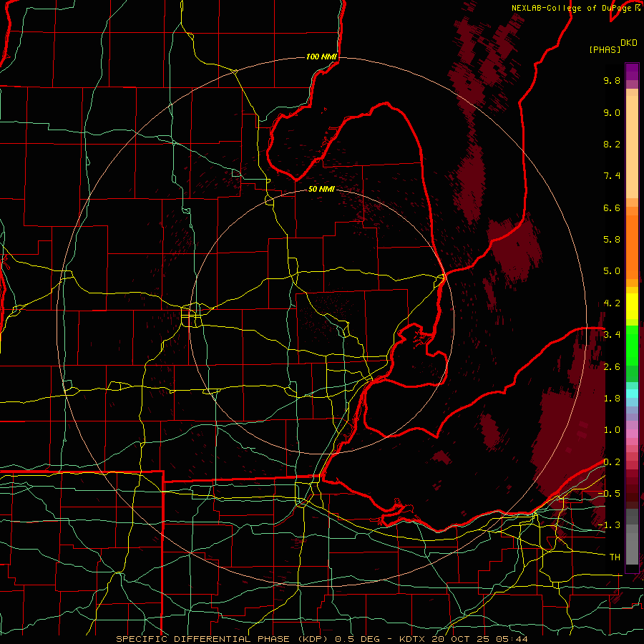Click the 9.0 value on the color scale
Screen dimensions: 644x644
click(x=612, y=112)
